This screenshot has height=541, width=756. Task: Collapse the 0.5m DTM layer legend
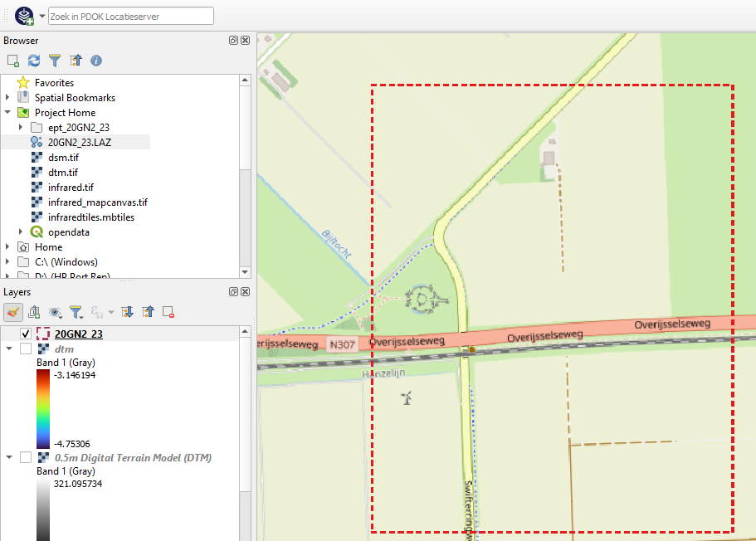pos(9,457)
